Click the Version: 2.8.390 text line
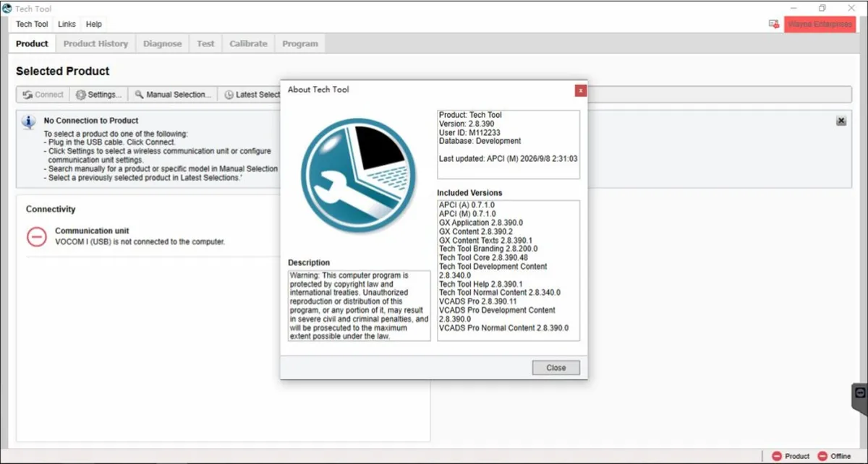Viewport: 868px width, 464px height. click(467, 124)
